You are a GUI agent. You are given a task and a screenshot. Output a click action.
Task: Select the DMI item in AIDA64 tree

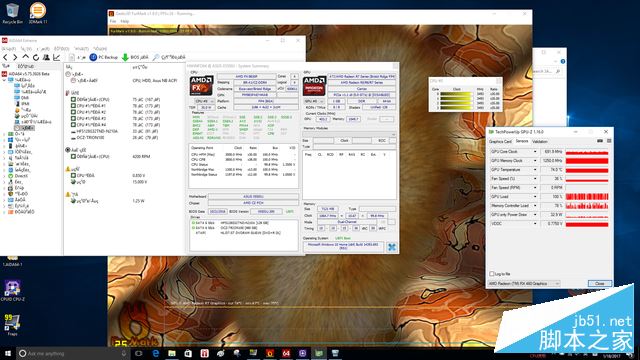(x=22, y=98)
